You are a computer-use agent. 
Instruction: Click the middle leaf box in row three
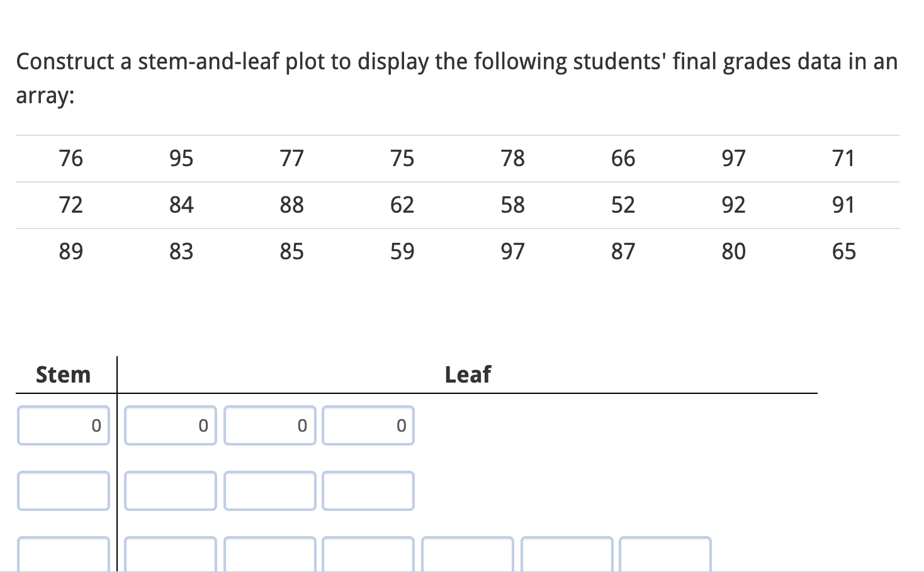[368, 556]
